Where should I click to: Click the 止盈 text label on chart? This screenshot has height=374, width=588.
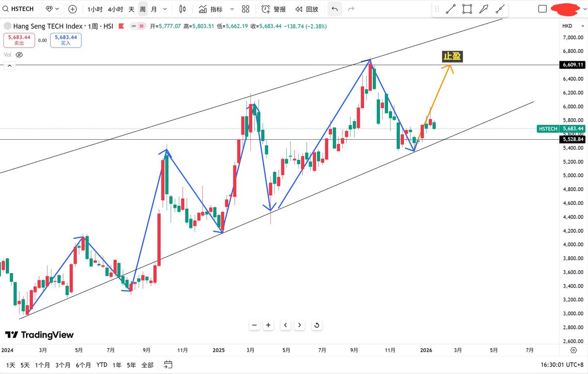452,56
